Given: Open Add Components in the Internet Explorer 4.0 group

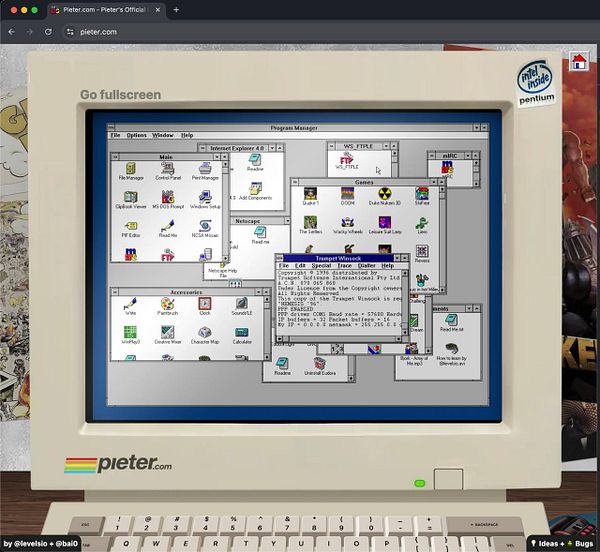Looking at the screenshot, I should click(x=254, y=191).
